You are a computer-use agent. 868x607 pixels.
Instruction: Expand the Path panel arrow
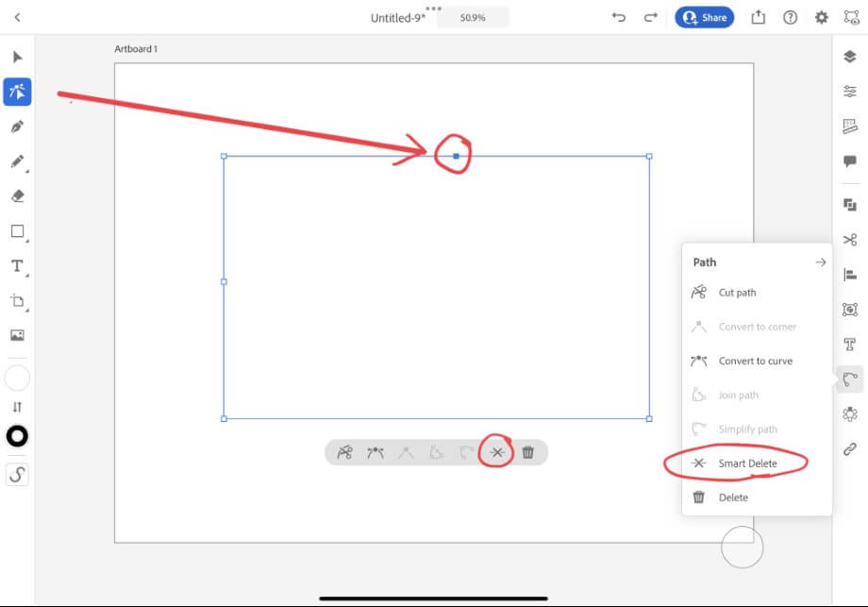click(x=821, y=261)
